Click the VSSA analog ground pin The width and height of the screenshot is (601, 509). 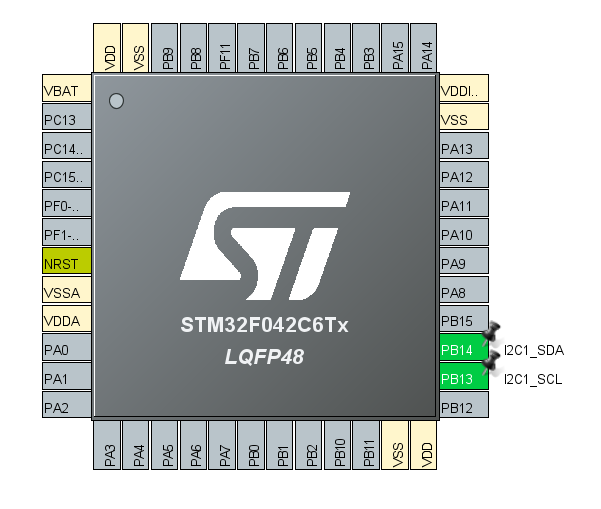pyautogui.click(x=67, y=290)
